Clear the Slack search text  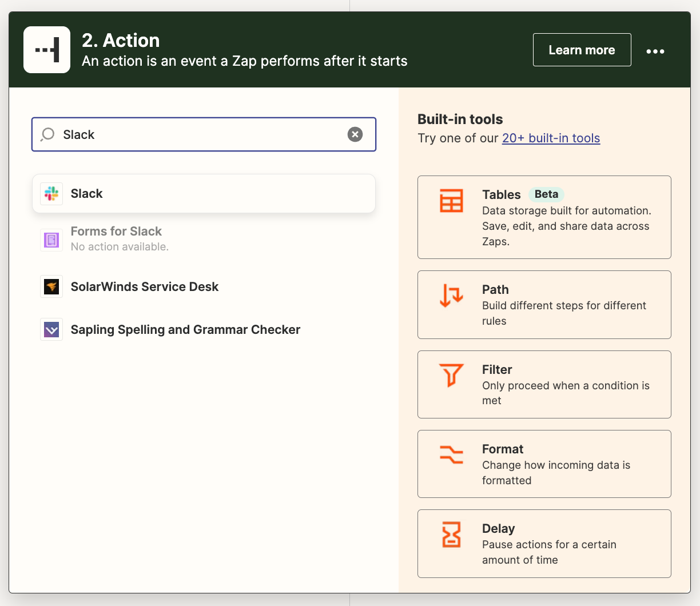coord(355,134)
